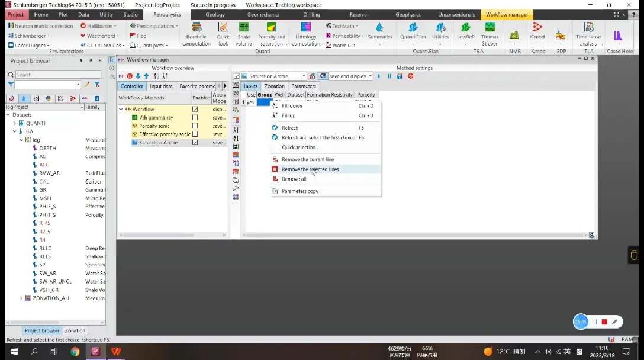This screenshot has width=644, height=360.
Task: Click the trash icon in Project browser toolbar
Action: tap(97, 98)
